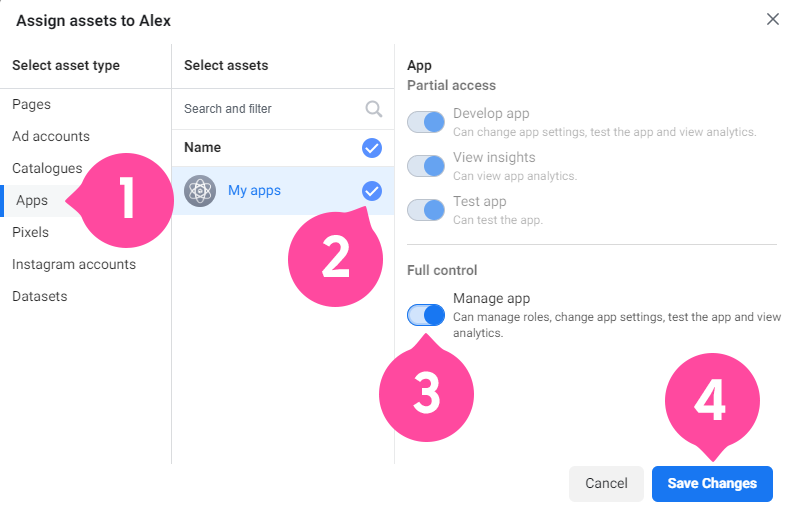The image size is (788, 521).
Task: Open the My apps link
Action: (x=254, y=191)
